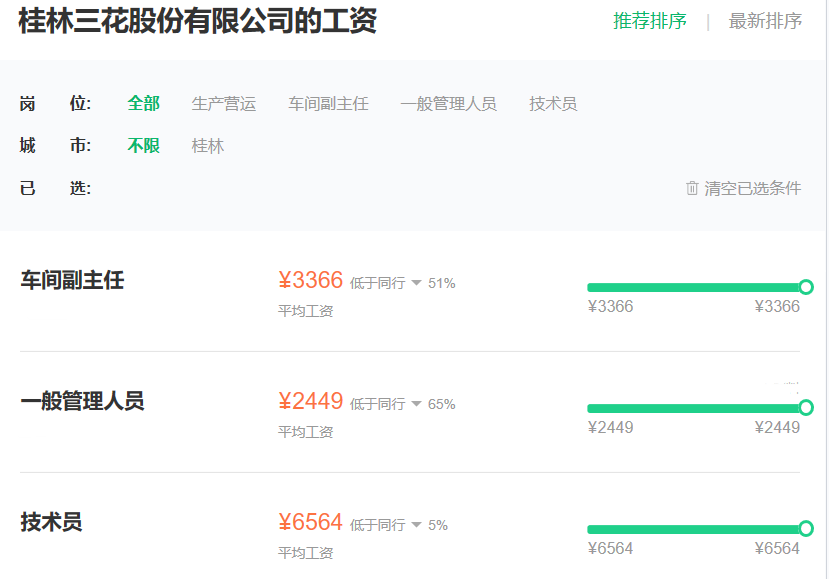Filter city by 桂林
The width and height of the screenshot is (829, 579).
click(x=208, y=145)
